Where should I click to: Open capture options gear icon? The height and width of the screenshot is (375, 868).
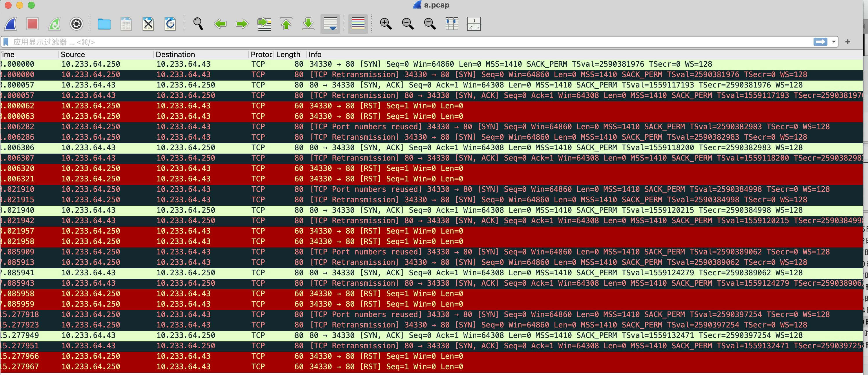tap(76, 24)
